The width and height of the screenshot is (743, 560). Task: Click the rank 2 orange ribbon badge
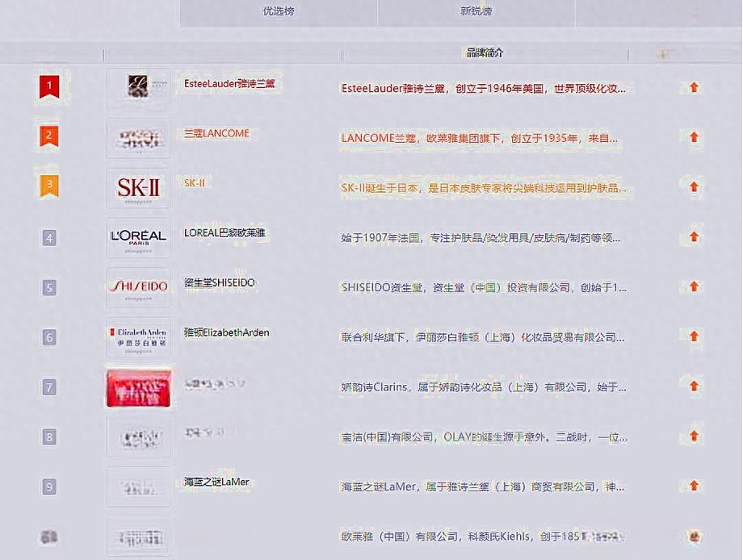pyautogui.click(x=49, y=137)
